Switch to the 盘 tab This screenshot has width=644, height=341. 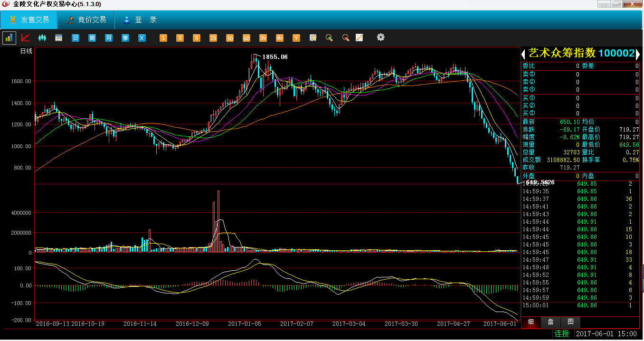550,322
